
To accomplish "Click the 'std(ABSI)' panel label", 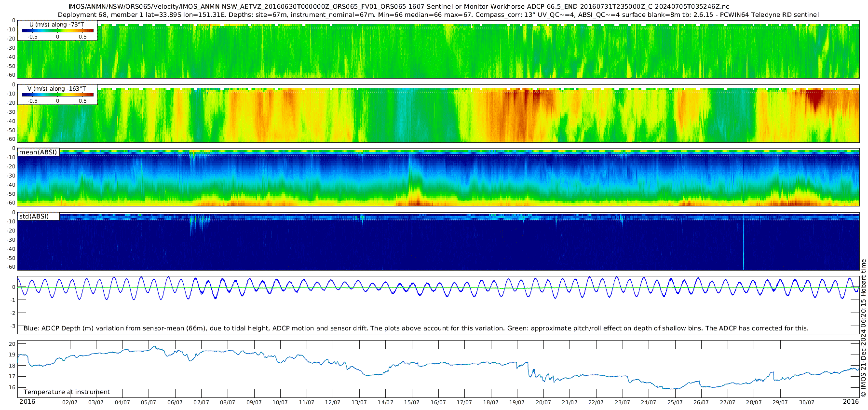I will click(x=34, y=216).
